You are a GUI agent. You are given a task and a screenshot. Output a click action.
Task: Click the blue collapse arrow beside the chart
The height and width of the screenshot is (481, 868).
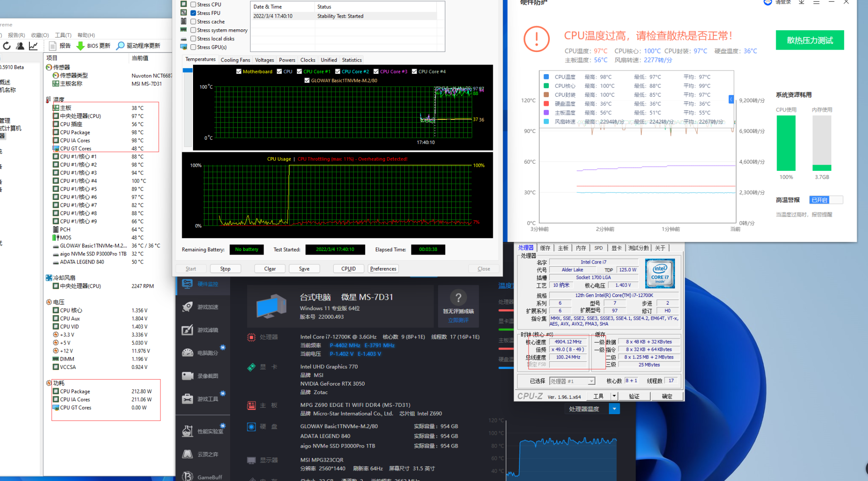point(731,99)
